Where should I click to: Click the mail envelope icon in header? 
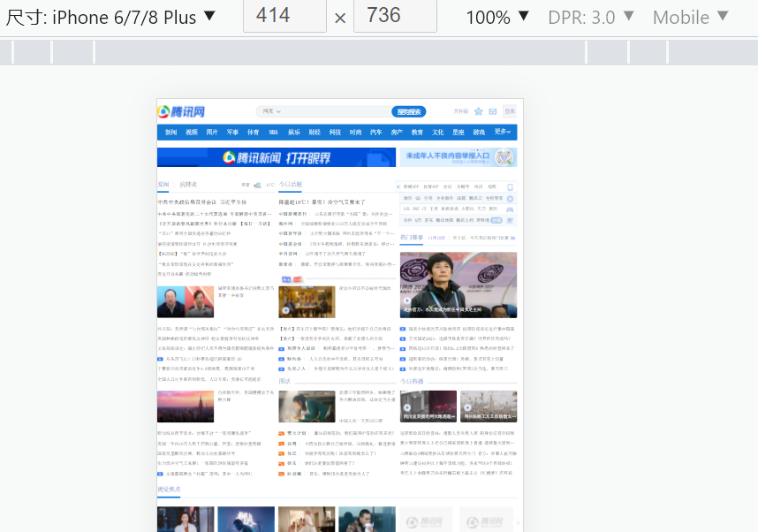click(493, 111)
